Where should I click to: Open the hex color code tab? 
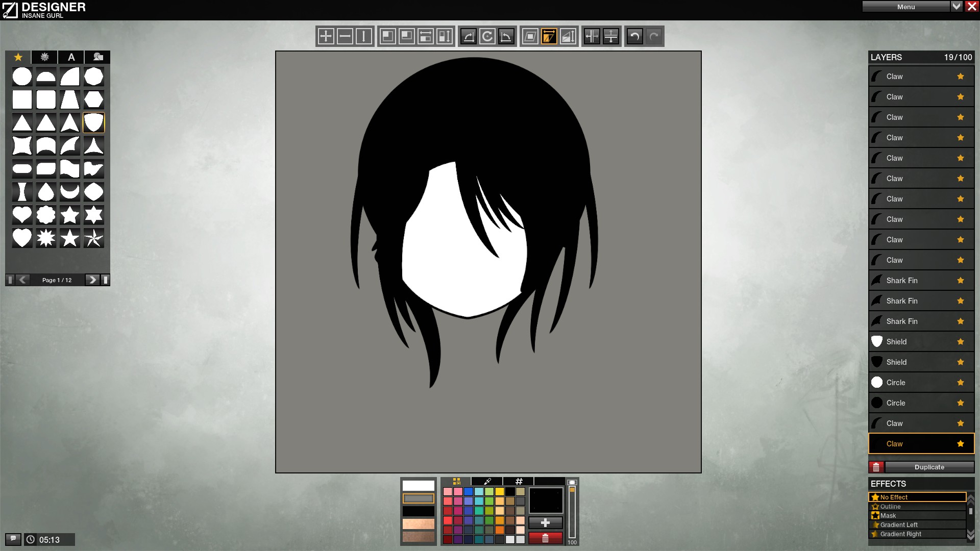click(x=519, y=481)
